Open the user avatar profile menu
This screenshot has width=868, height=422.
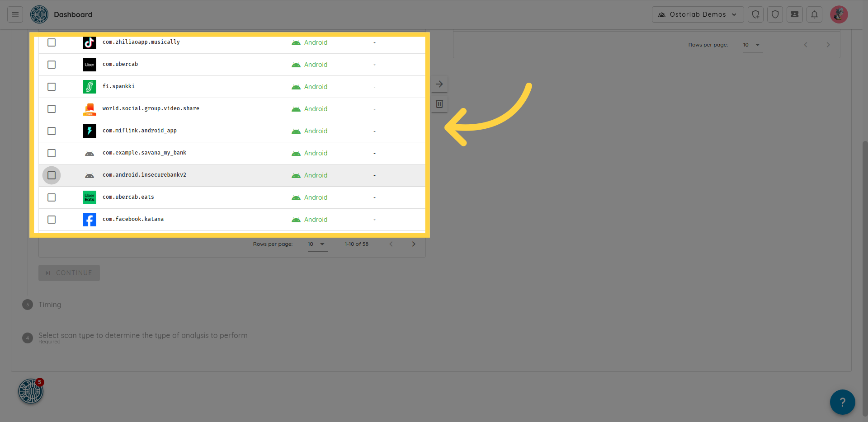[839, 14]
